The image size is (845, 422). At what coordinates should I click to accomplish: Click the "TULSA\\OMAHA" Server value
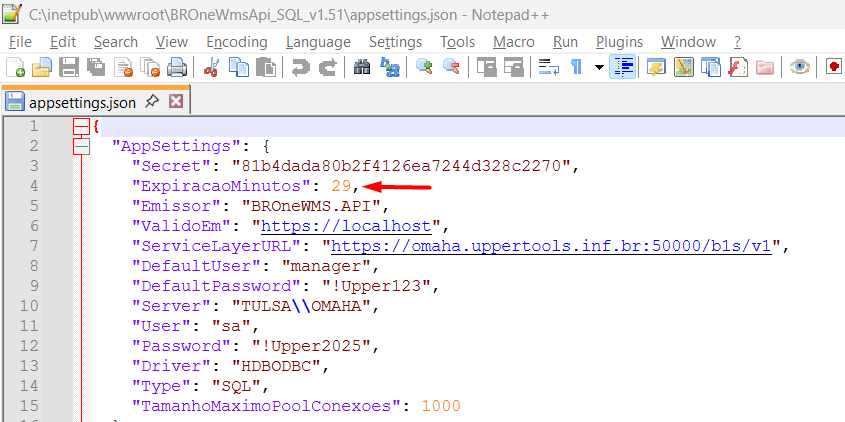301,306
